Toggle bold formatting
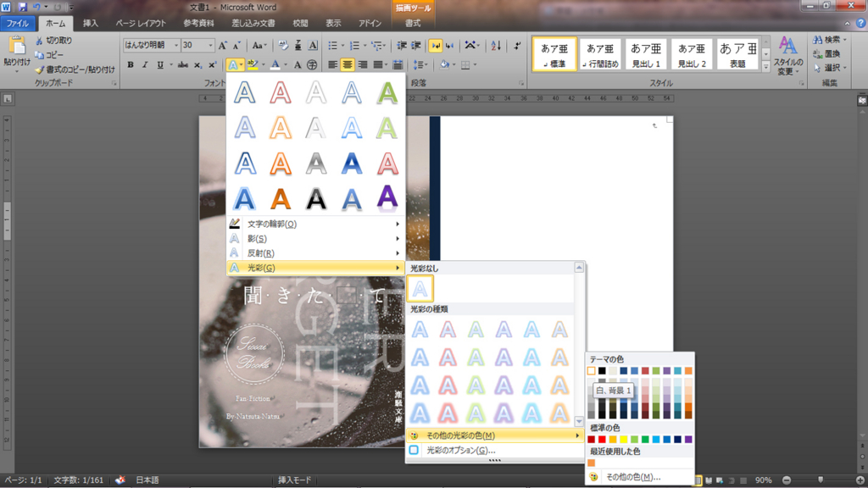The width and height of the screenshot is (868, 488). click(x=131, y=64)
